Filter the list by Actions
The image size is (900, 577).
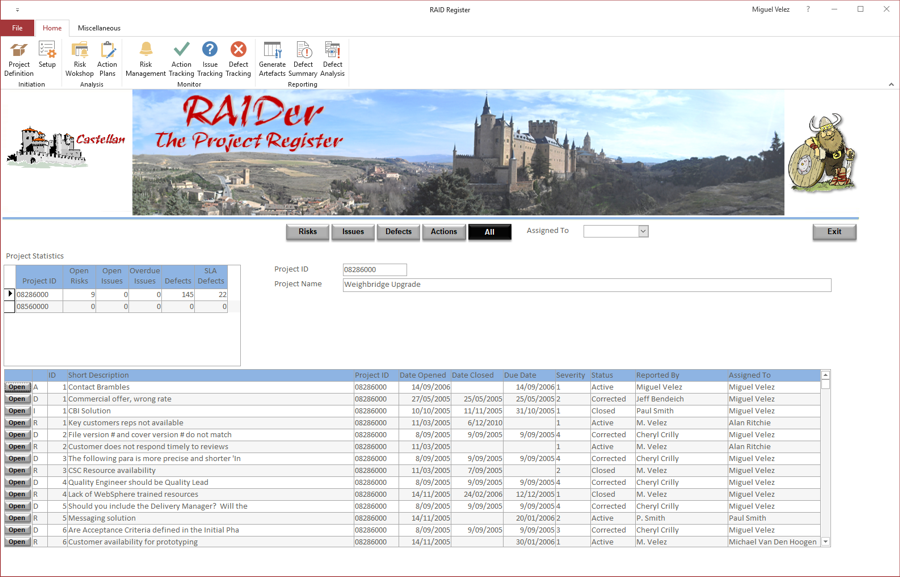pos(444,231)
